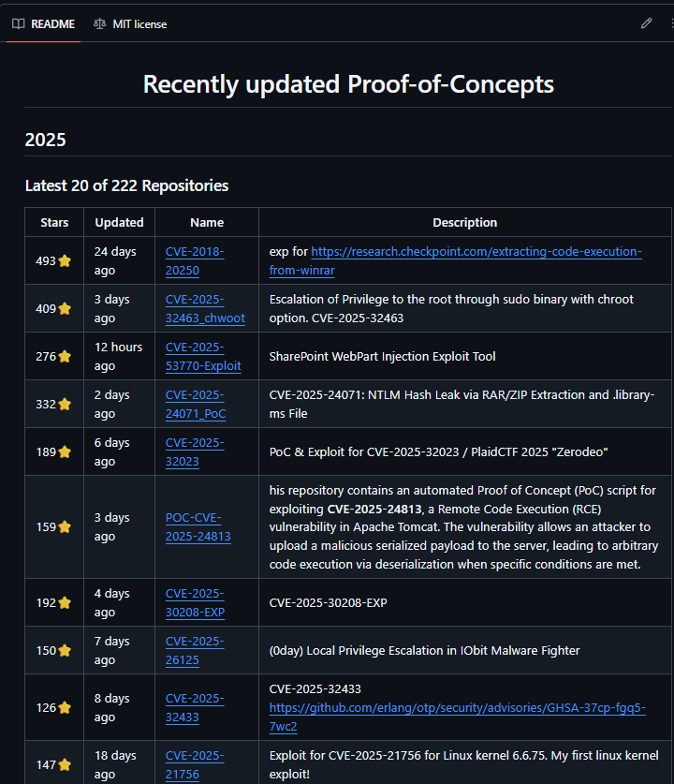The height and width of the screenshot is (784, 674).
Task: Click the star icon next to 493
Action: [x=65, y=260]
